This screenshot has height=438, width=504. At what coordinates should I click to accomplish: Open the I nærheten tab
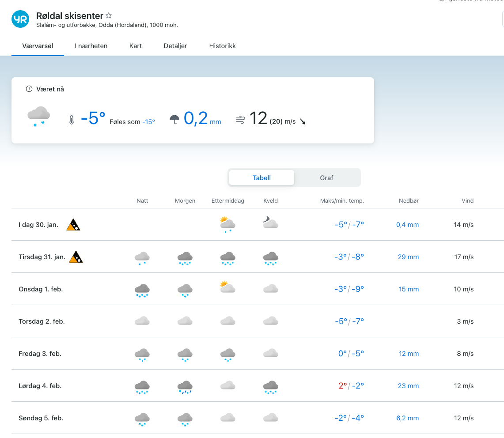point(91,46)
